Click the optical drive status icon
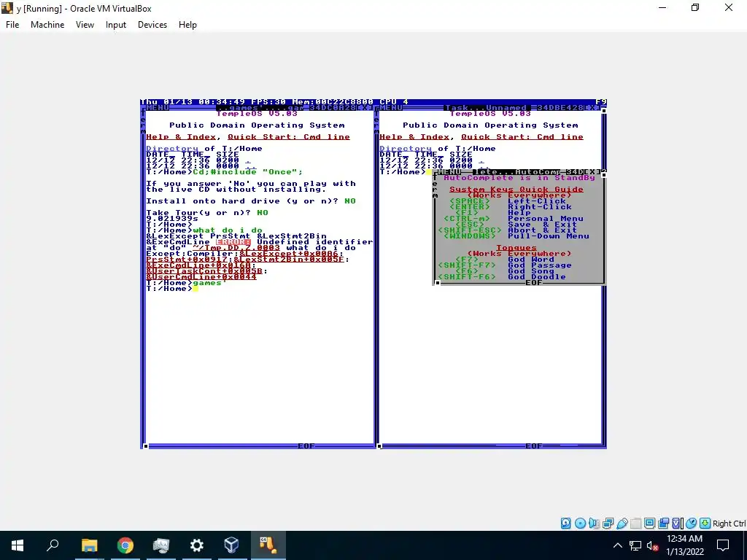The height and width of the screenshot is (560, 747). pyautogui.click(x=580, y=524)
